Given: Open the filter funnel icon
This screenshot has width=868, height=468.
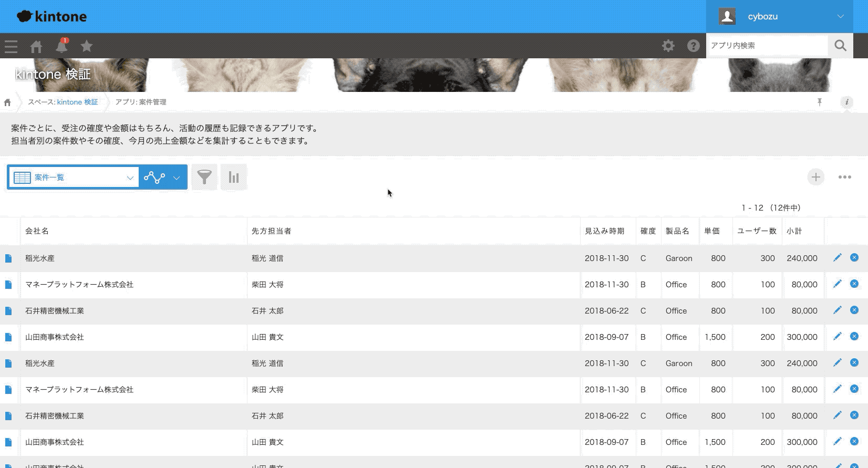Looking at the screenshot, I should tap(204, 177).
